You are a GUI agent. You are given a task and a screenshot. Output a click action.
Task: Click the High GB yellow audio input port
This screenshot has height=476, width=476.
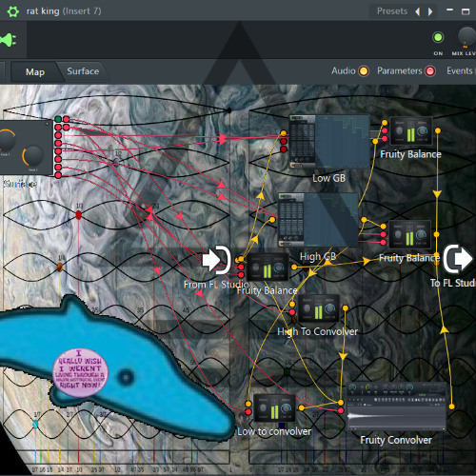pyautogui.click(x=272, y=220)
